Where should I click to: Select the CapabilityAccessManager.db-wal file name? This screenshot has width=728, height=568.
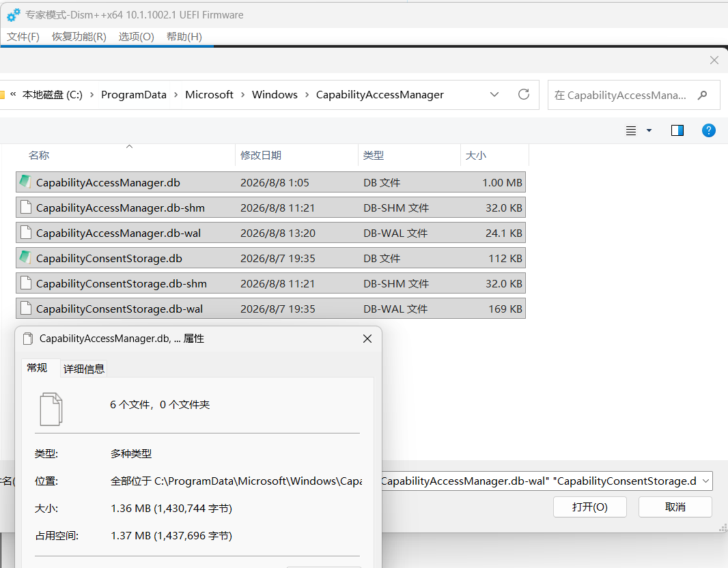118,233
